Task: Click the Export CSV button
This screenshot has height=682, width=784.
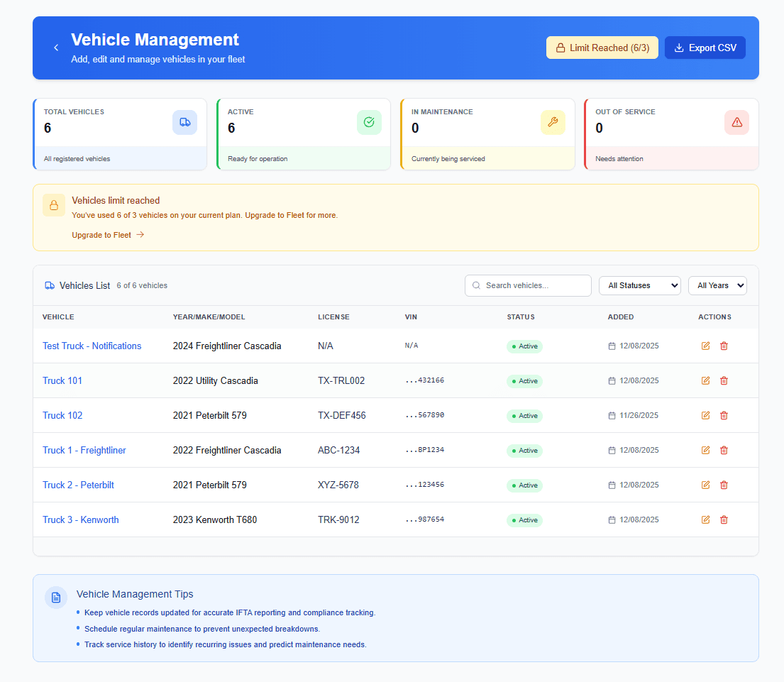Action: click(x=705, y=48)
